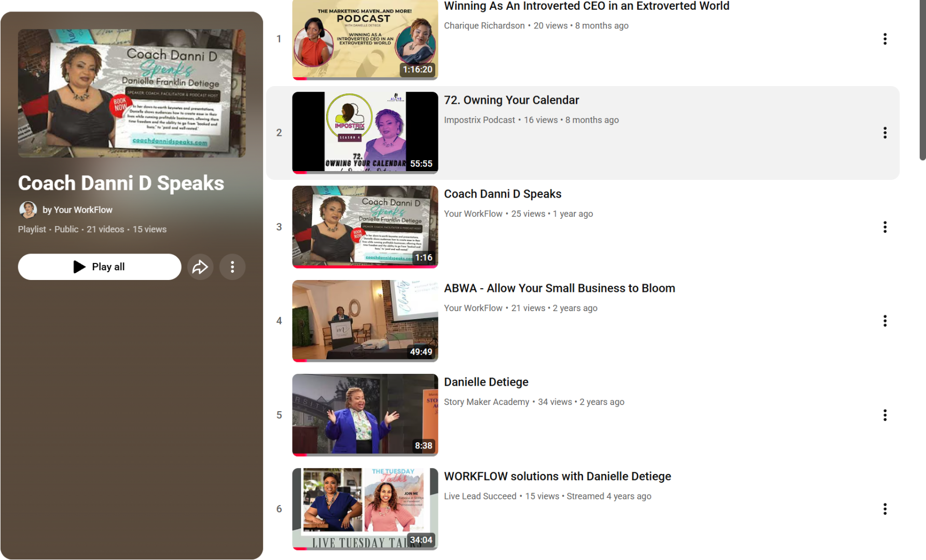Visit Charique Richardson channel
The width and height of the screenshot is (926, 560).
[x=485, y=26]
